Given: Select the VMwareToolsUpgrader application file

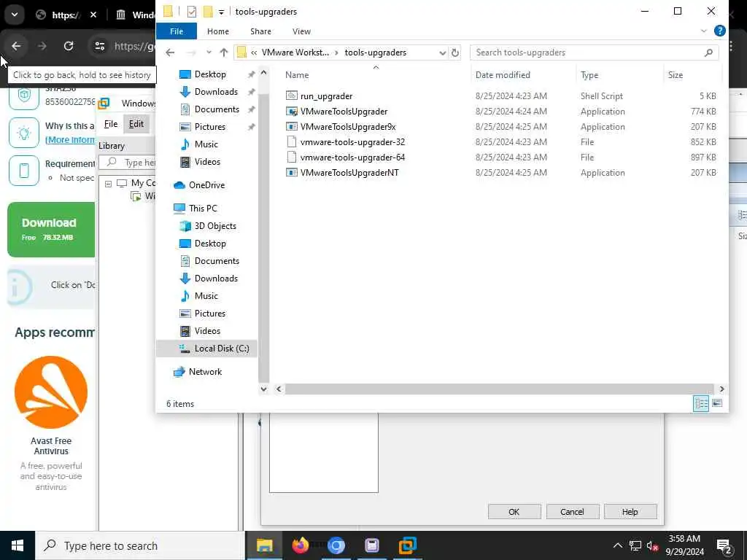Looking at the screenshot, I should pos(344,112).
